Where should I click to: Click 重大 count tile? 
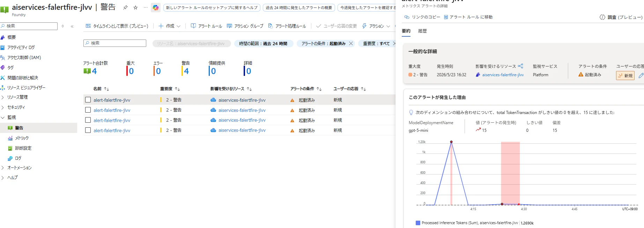tap(131, 69)
